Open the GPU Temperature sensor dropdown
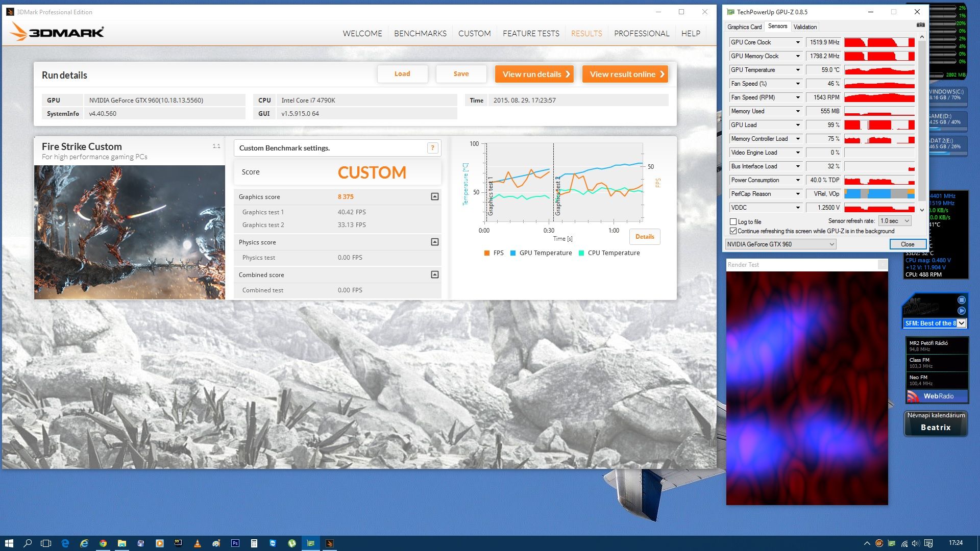The height and width of the screenshot is (551, 980). pos(798,70)
